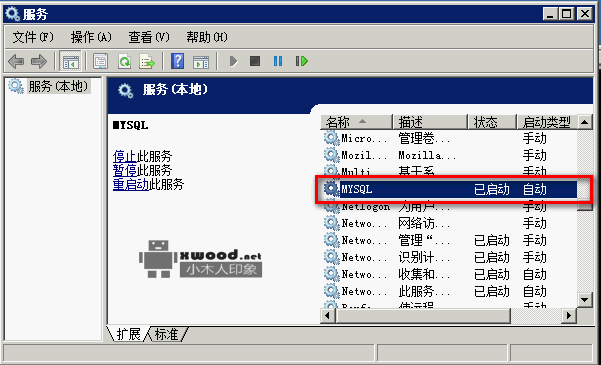Click the Export list toolbar icon

(x=147, y=61)
